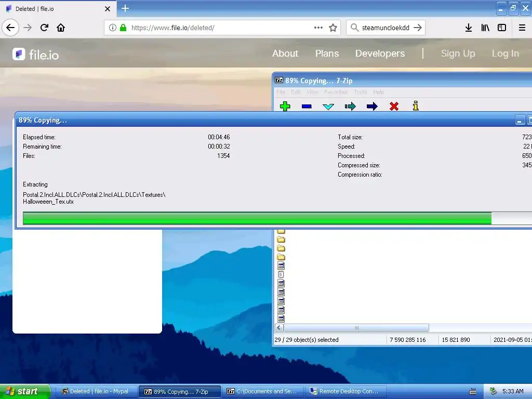Click the 15 821 890 status value

point(456,340)
